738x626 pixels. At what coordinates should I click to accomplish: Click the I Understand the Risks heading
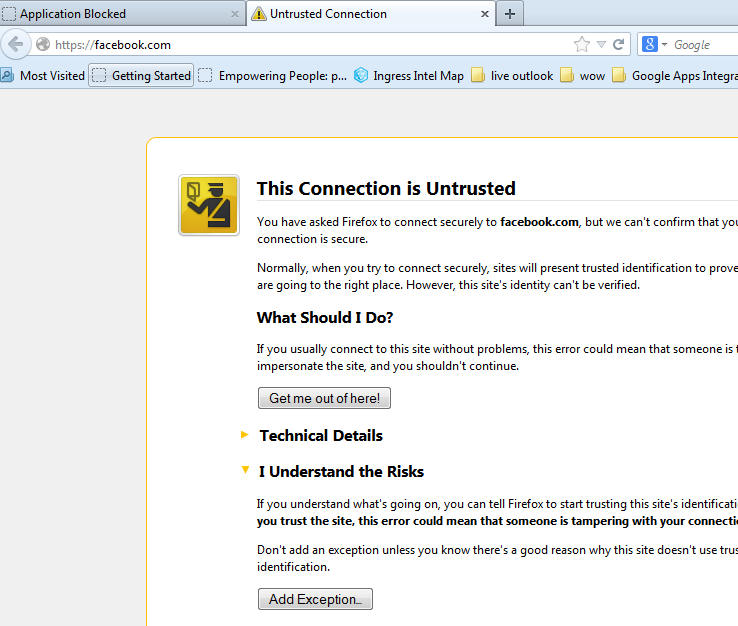point(341,472)
